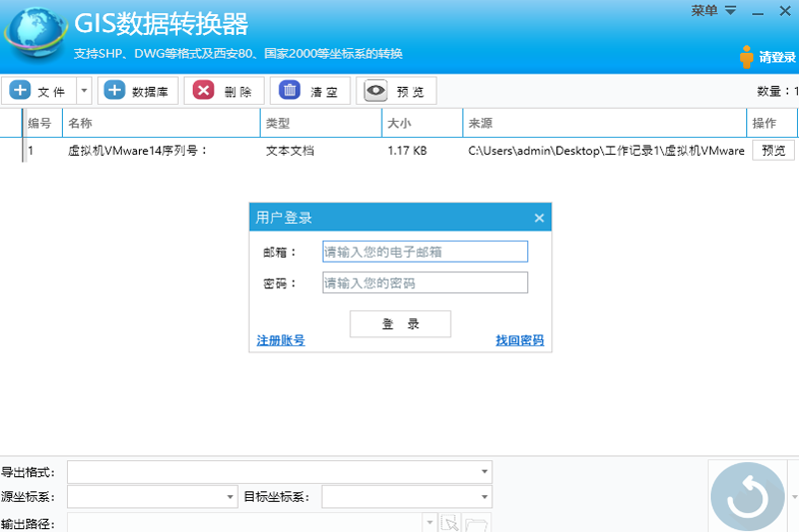Click the 编号 column header
This screenshot has height=532, width=799.
tap(42, 123)
